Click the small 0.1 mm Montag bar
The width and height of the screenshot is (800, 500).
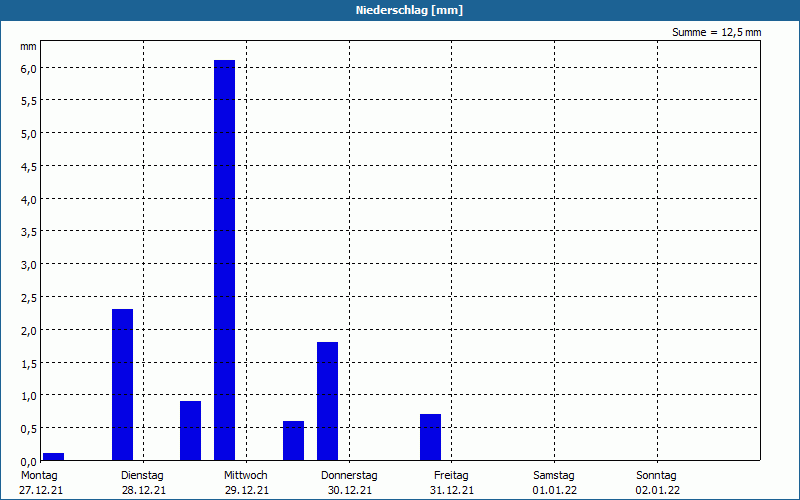pos(54,457)
